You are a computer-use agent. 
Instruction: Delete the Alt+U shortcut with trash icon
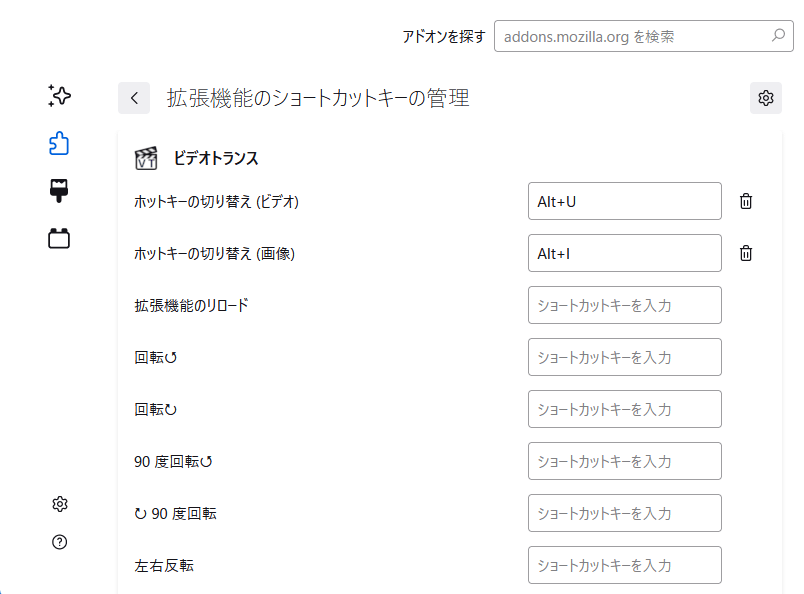746,201
